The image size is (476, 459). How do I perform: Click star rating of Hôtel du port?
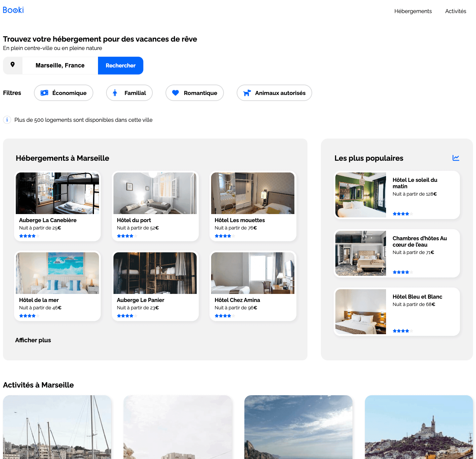click(x=127, y=236)
